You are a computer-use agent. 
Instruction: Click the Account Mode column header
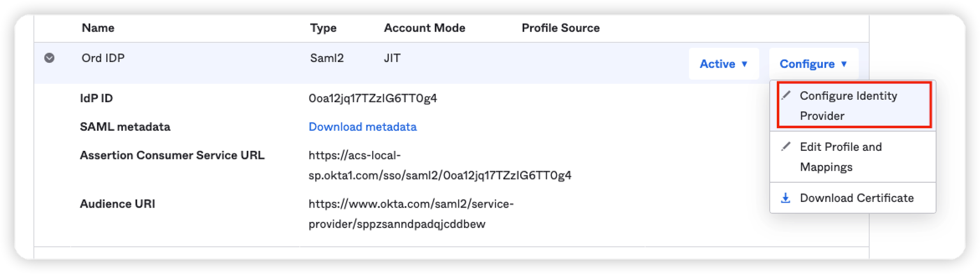(x=424, y=28)
